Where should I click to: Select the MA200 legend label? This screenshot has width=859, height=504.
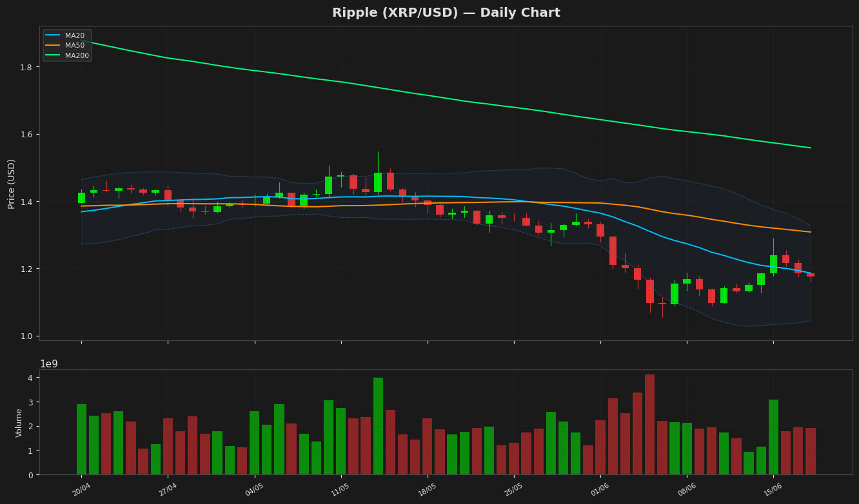(x=77, y=55)
